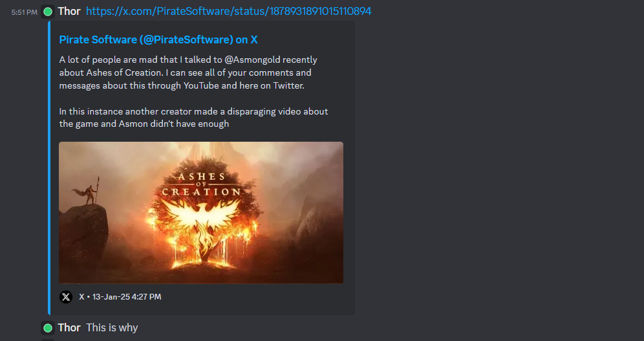Select Thor's username on the link message
The height and width of the screenshot is (341, 644).
[x=69, y=12]
